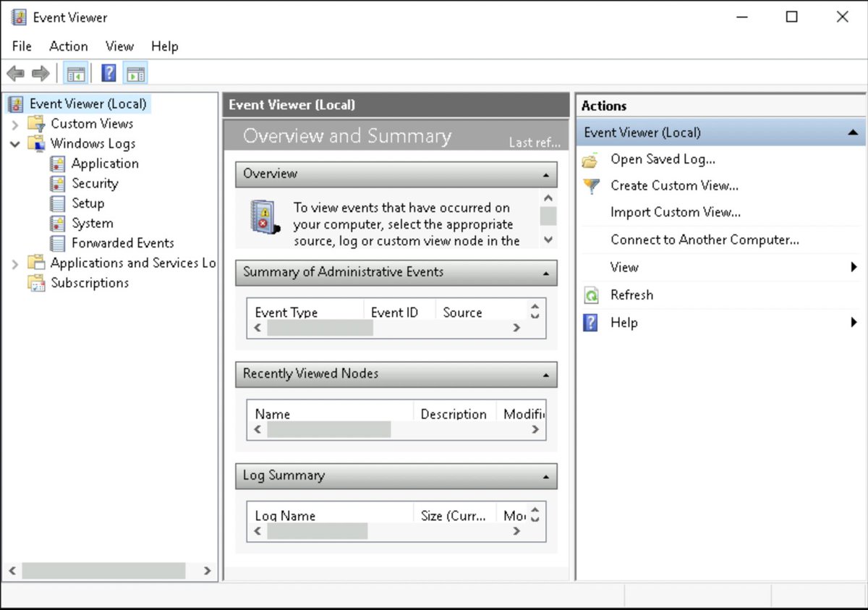Expand the Applications and Services Logs node
The image size is (868, 610).
click(15, 263)
